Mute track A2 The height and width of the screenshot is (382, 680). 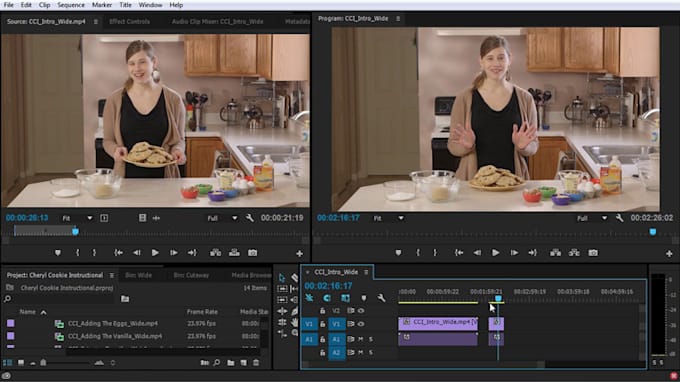click(361, 353)
